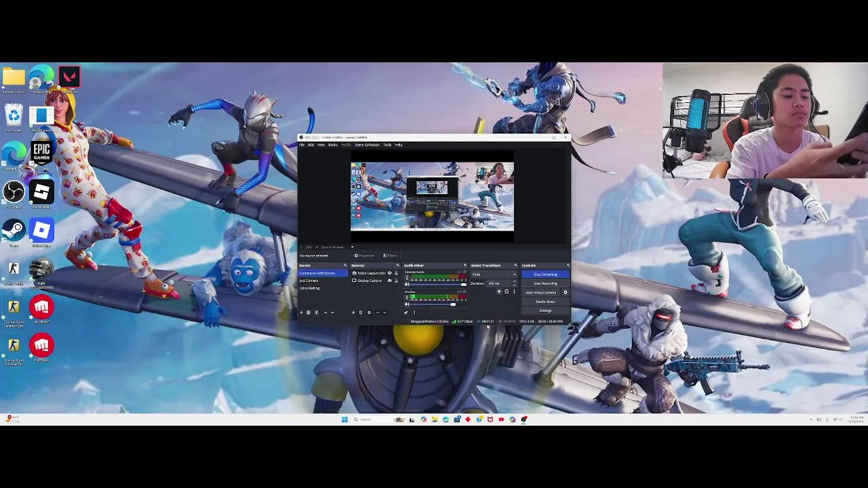The height and width of the screenshot is (488, 868).
Task: Open Roblox Studio blue desktop icon
Action: tap(41, 230)
